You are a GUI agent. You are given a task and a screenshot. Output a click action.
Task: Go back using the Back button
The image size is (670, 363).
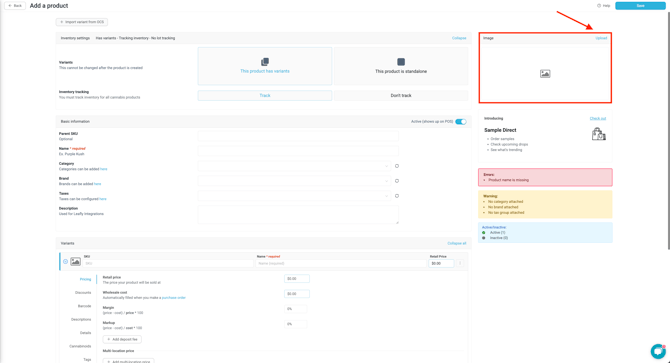point(15,6)
